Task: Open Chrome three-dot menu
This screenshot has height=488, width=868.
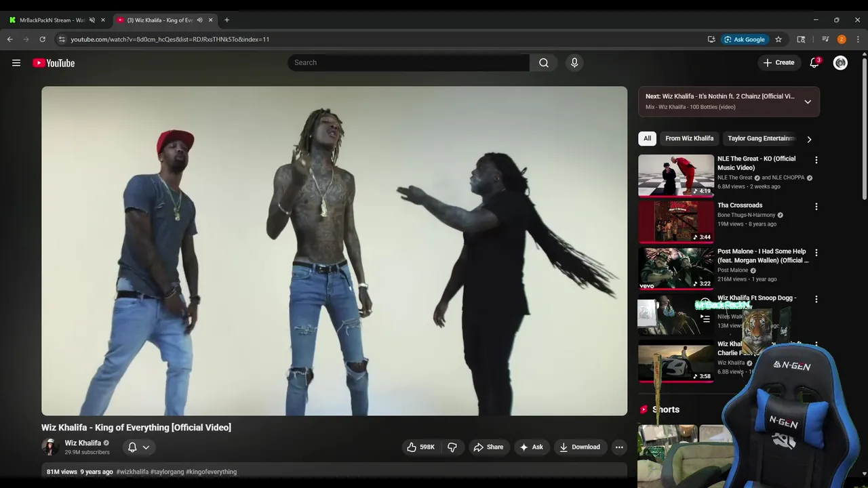Action: click(858, 39)
